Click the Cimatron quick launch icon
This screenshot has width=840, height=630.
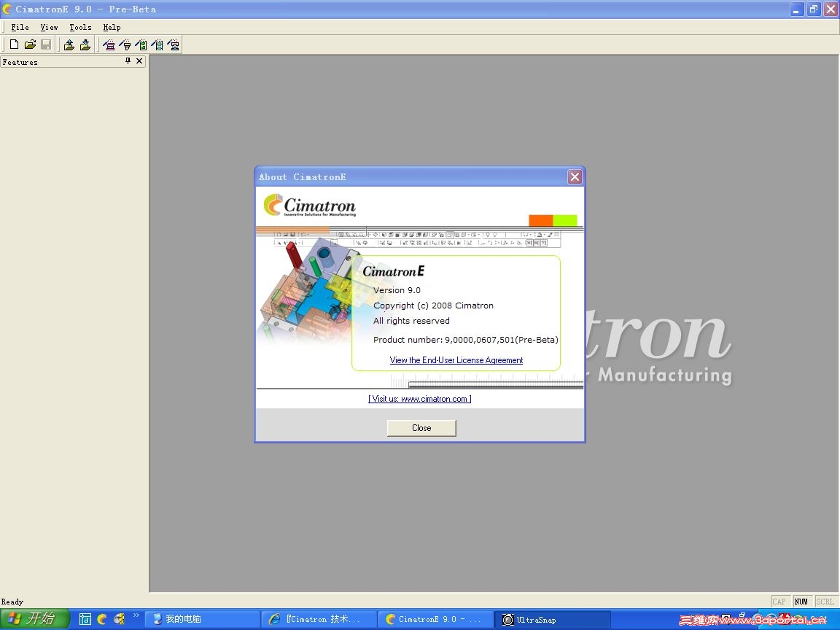(102, 619)
